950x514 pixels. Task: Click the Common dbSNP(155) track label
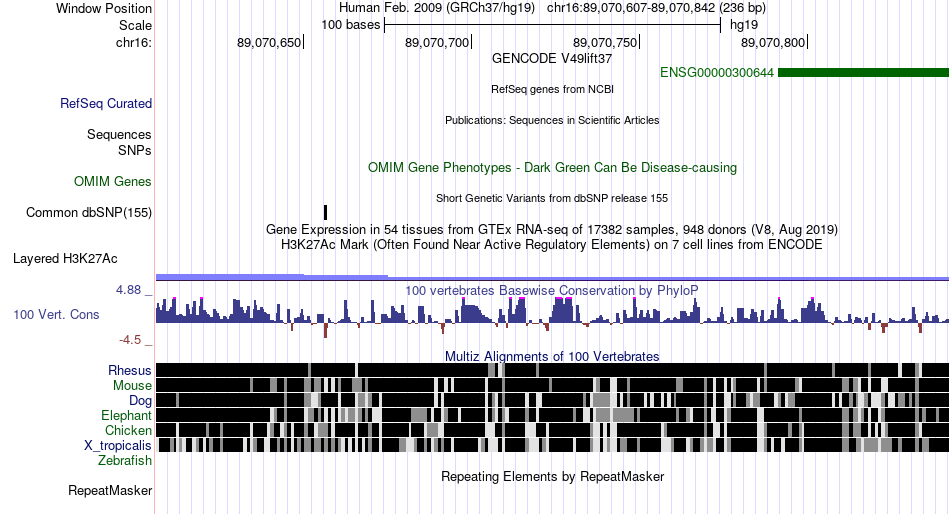coord(89,213)
